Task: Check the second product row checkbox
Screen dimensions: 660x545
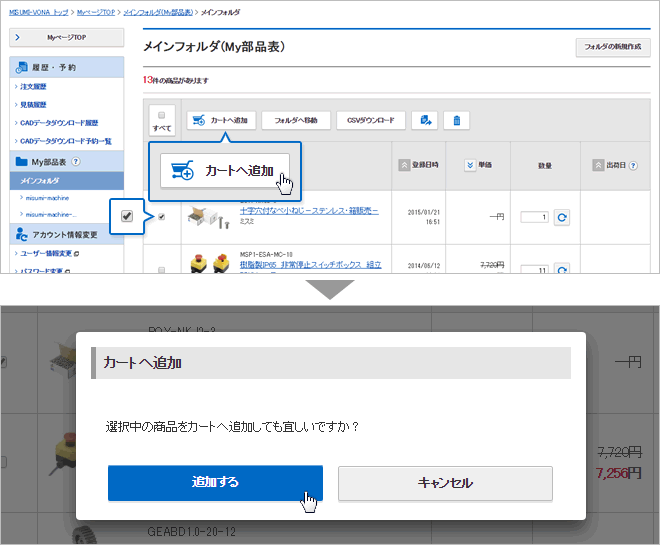Action: point(161,269)
